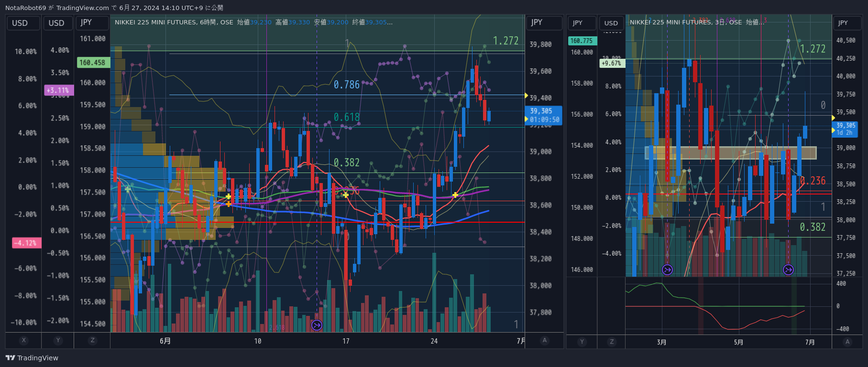Select the 0.786 Fibonacci level label
This screenshot has width=868, height=367.
(x=346, y=85)
